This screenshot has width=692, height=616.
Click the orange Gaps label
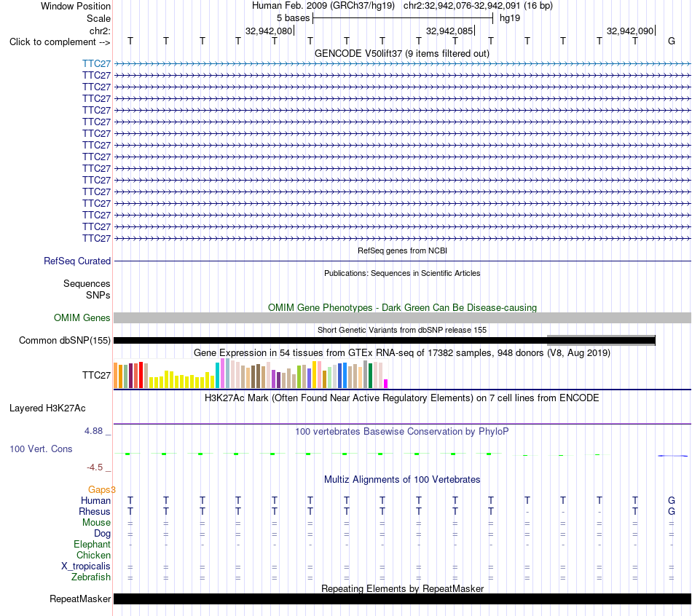tap(101, 489)
